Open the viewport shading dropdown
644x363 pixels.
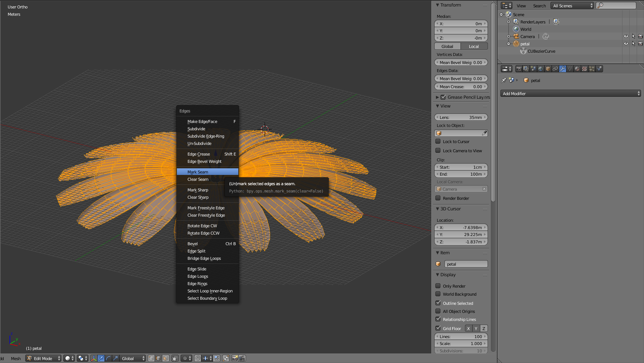click(69, 358)
